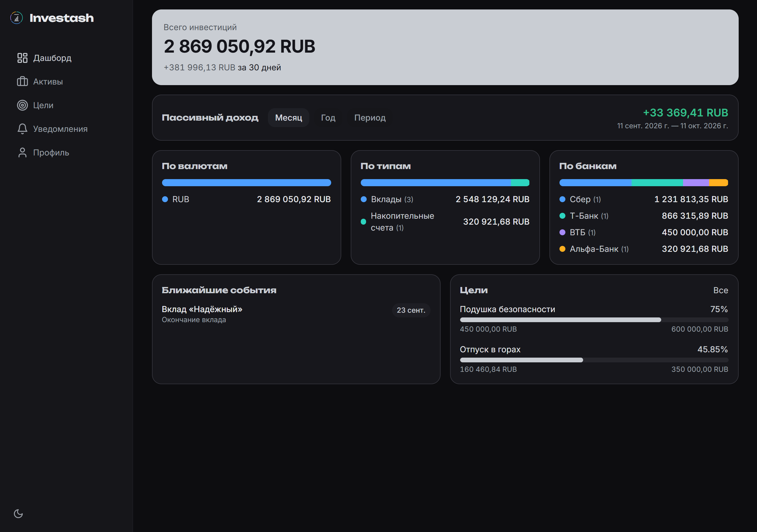This screenshot has width=757, height=532.
Task: Click the Пассивный доход heading
Action: coord(210,118)
